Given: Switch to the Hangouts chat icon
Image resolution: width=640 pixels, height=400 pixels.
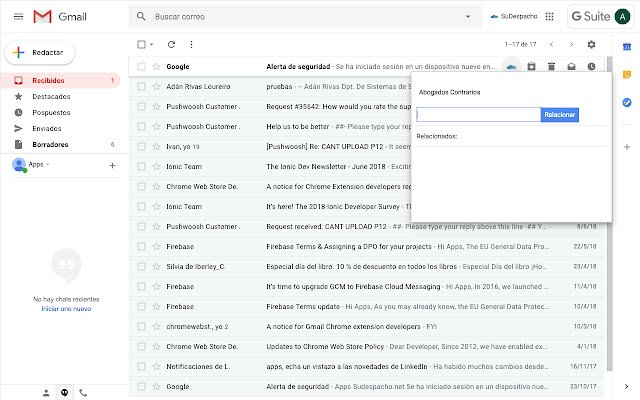Looking at the screenshot, I should click(64, 393).
